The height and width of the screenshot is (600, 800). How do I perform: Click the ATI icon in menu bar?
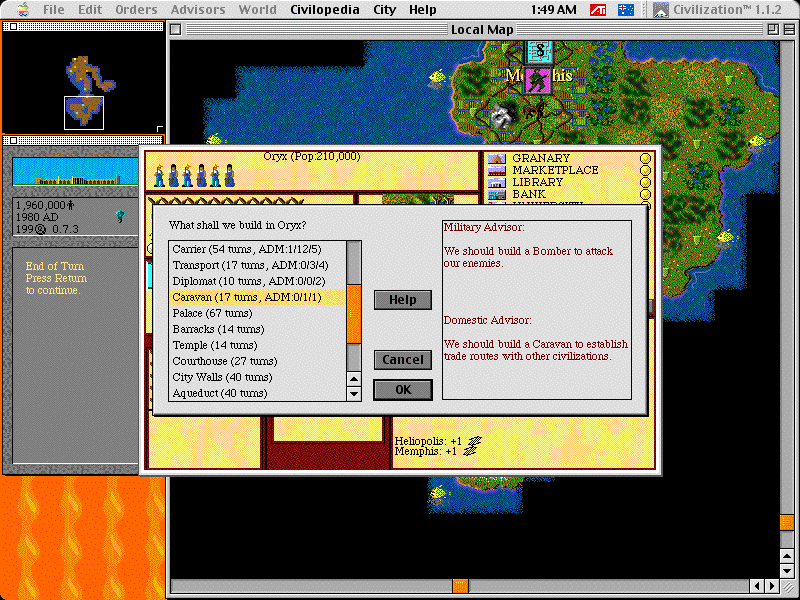click(x=598, y=10)
